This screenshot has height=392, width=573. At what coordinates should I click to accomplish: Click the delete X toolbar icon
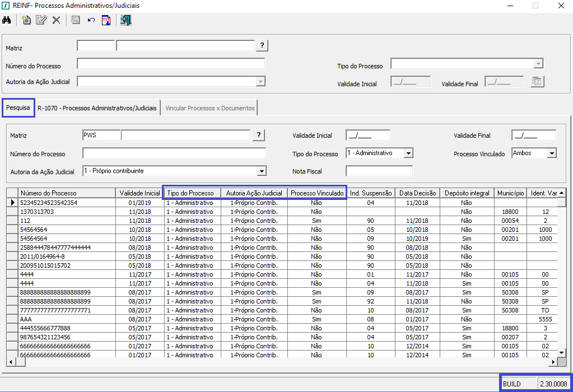click(56, 20)
